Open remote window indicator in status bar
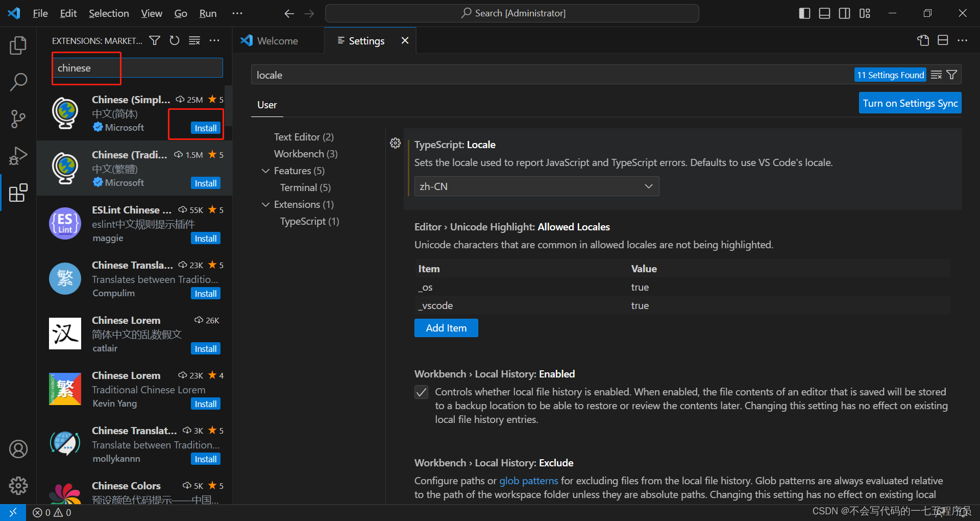 tap(13, 512)
